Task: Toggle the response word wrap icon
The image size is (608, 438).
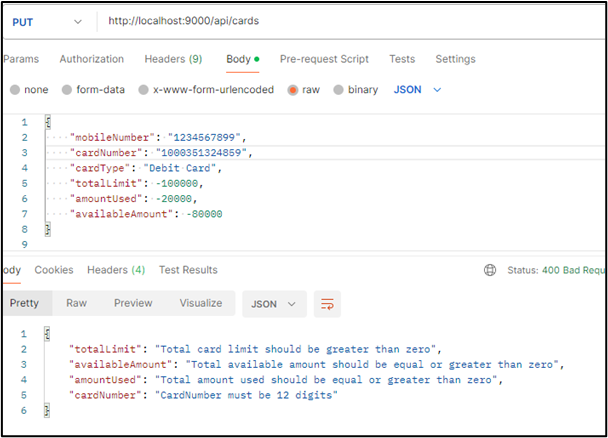Action: tap(327, 304)
